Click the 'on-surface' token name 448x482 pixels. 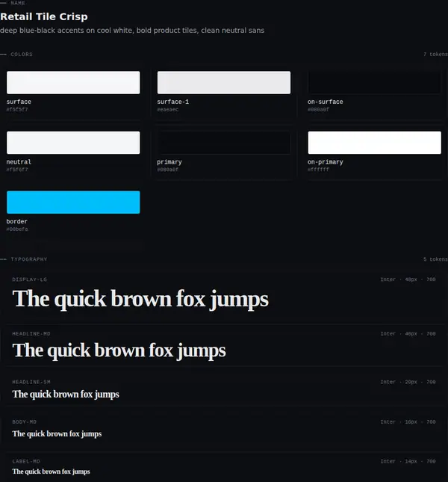click(326, 102)
